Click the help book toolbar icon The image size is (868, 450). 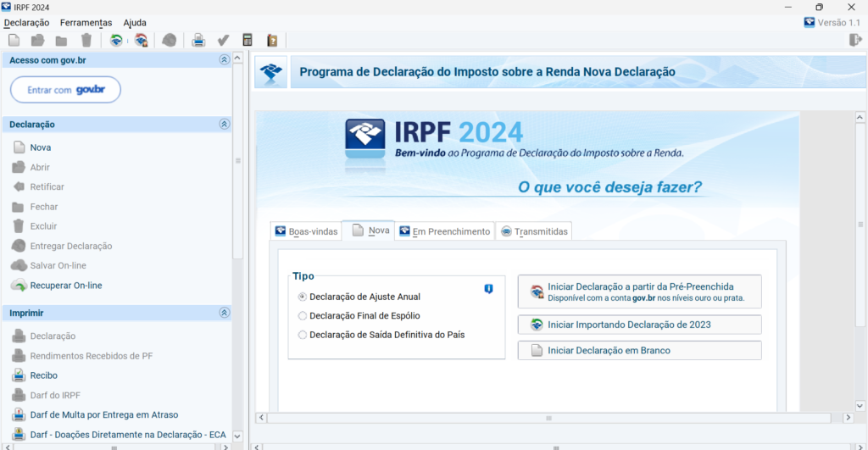272,40
